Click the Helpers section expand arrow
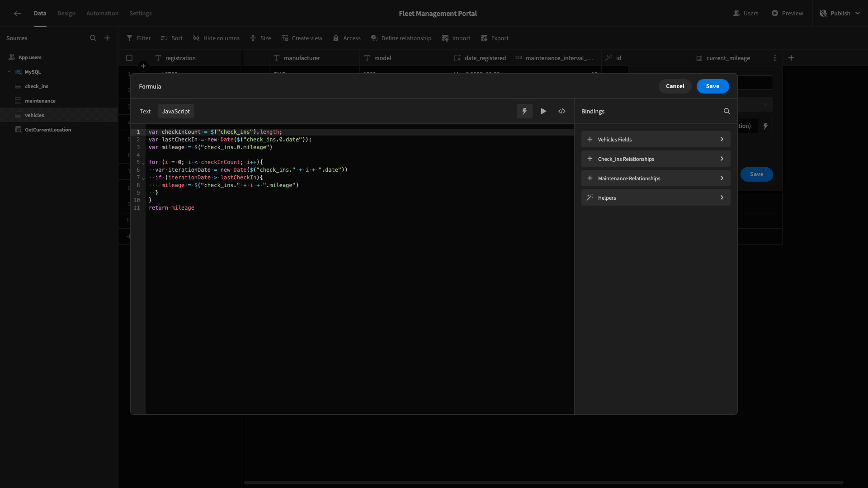 722,197
